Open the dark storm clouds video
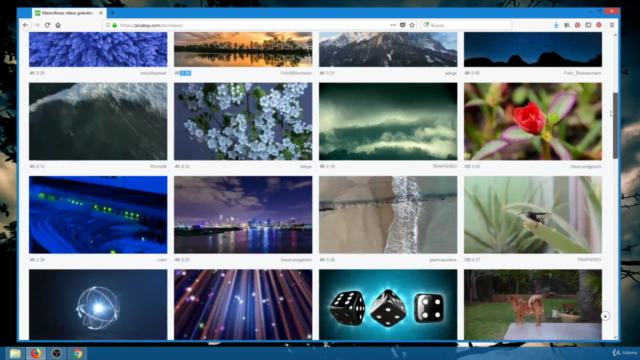The width and height of the screenshot is (640, 360). (388, 121)
